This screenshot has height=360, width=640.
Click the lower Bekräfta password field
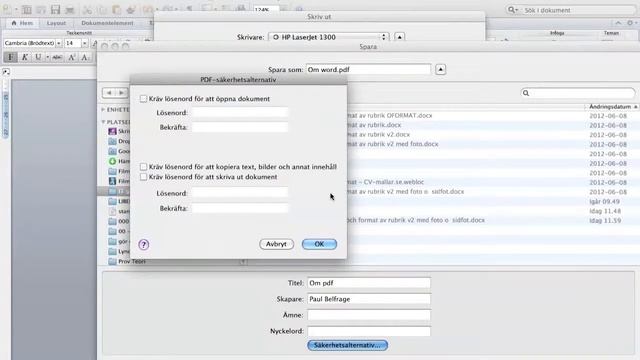(x=240, y=208)
